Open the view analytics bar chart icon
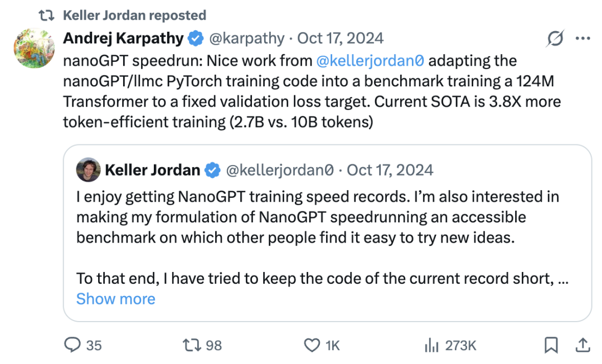Viewport: 602px width, 364px height. 431,346
